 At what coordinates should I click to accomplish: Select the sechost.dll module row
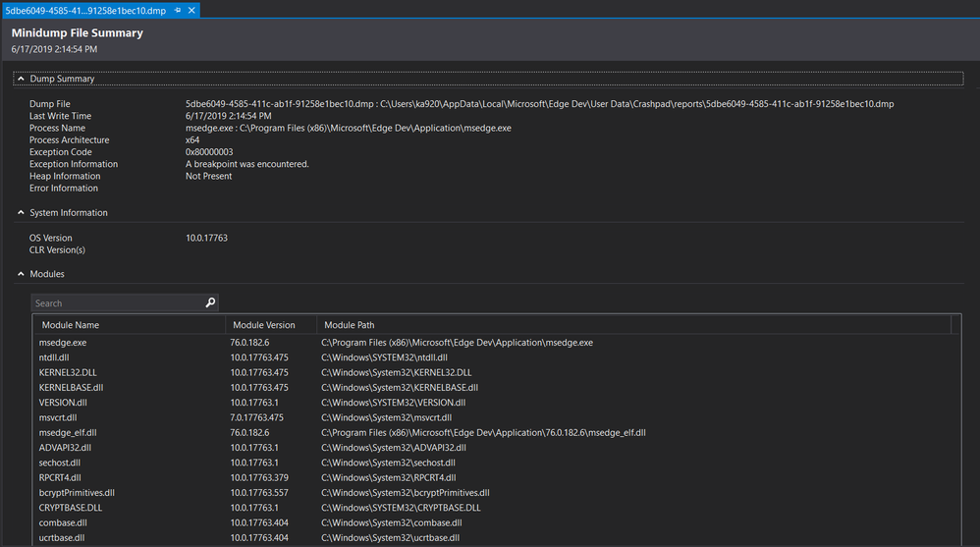click(496, 463)
